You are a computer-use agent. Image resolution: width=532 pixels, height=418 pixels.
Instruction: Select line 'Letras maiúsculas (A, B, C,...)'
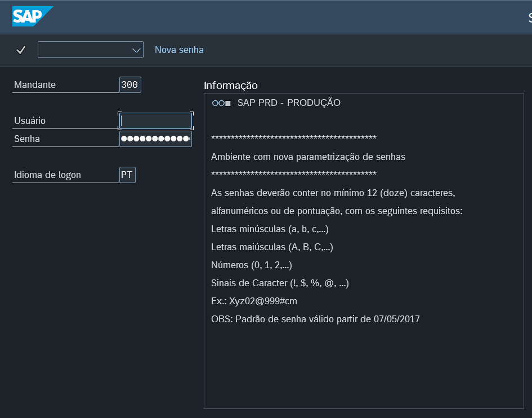(x=272, y=247)
